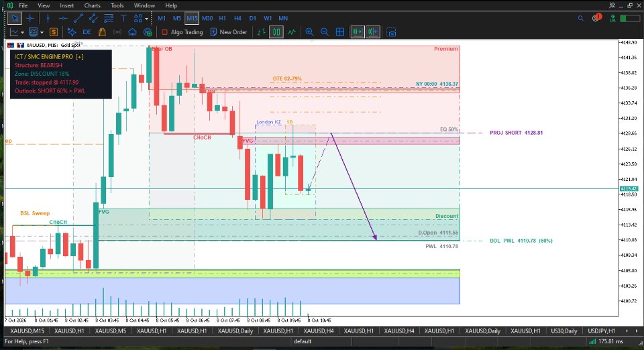Open the chart templates icon
Image resolution: width=644 pixels, height=350 pixels.
(x=34, y=32)
